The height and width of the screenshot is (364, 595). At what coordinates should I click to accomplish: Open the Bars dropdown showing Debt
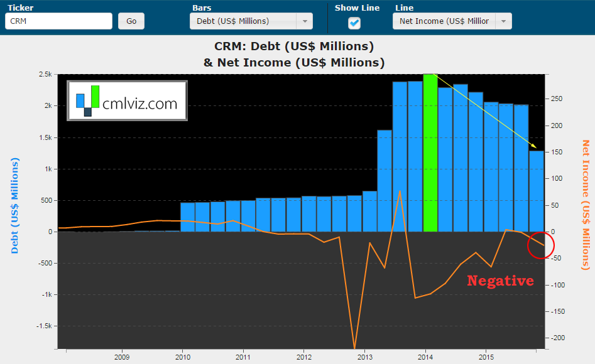251,21
